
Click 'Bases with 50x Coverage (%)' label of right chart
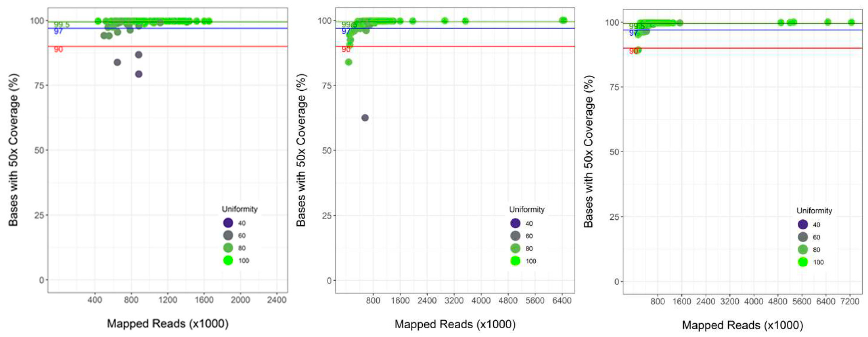588,151
